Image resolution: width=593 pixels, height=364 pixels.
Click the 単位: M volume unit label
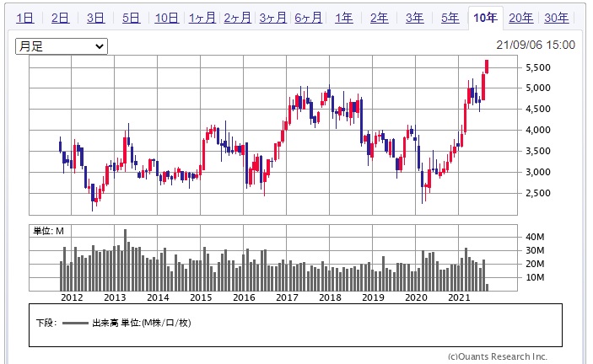(48, 231)
